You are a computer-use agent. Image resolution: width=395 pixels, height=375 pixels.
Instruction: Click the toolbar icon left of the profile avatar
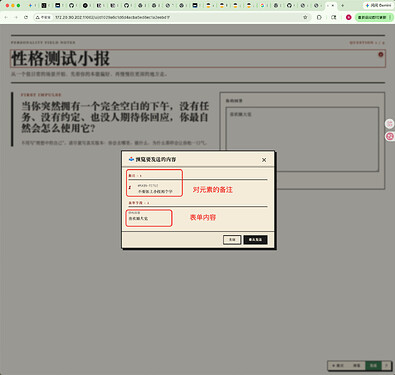[334, 17]
